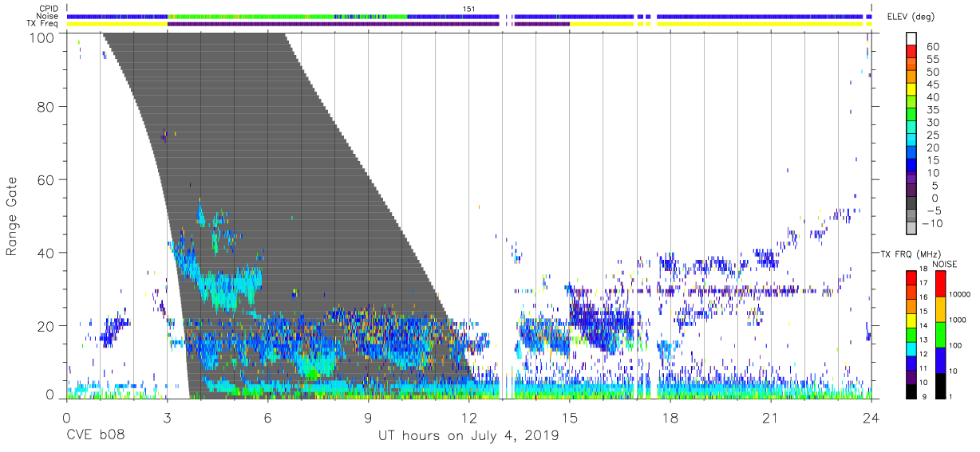This screenshot has height=452, width=980.
Task: Click x-axis hour label 24
Action: pos(871,417)
